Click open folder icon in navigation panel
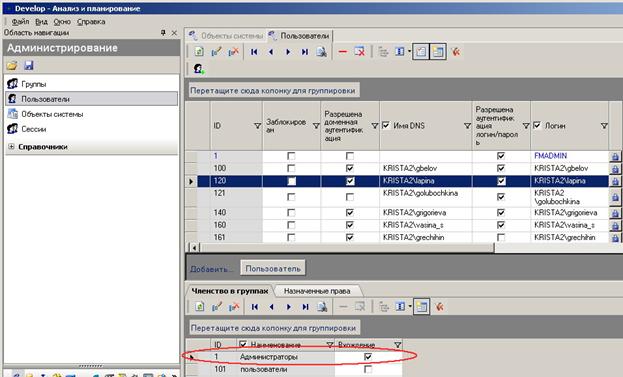The height and width of the screenshot is (377, 623). click(x=12, y=65)
